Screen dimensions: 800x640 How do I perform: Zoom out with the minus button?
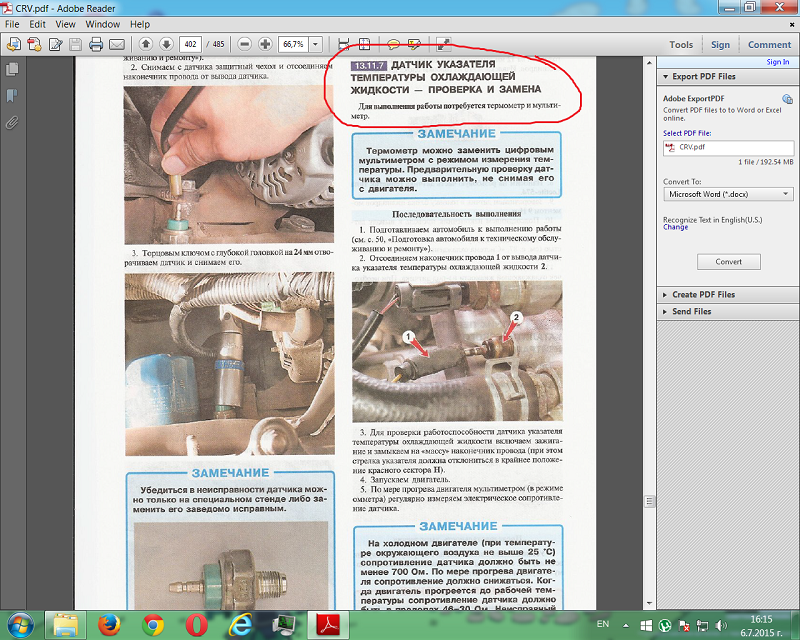pyautogui.click(x=244, y=44)
